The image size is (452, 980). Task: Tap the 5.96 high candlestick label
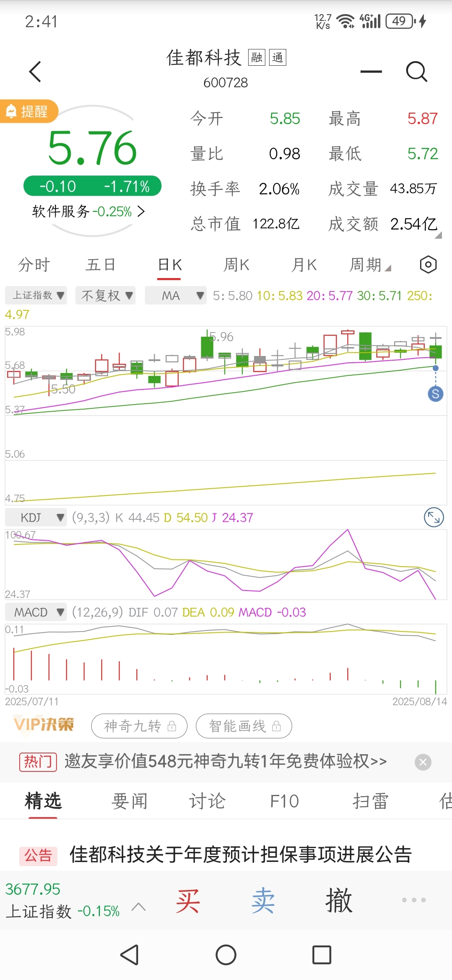click(221, 337)
